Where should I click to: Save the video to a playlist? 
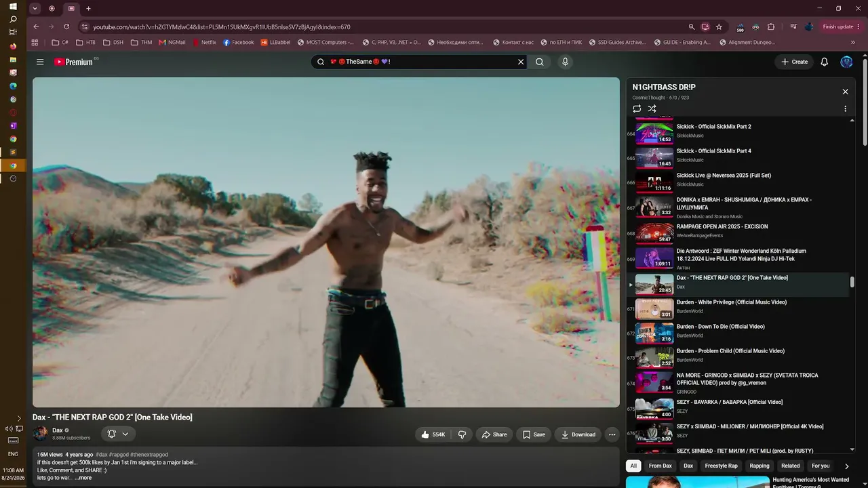534,434
